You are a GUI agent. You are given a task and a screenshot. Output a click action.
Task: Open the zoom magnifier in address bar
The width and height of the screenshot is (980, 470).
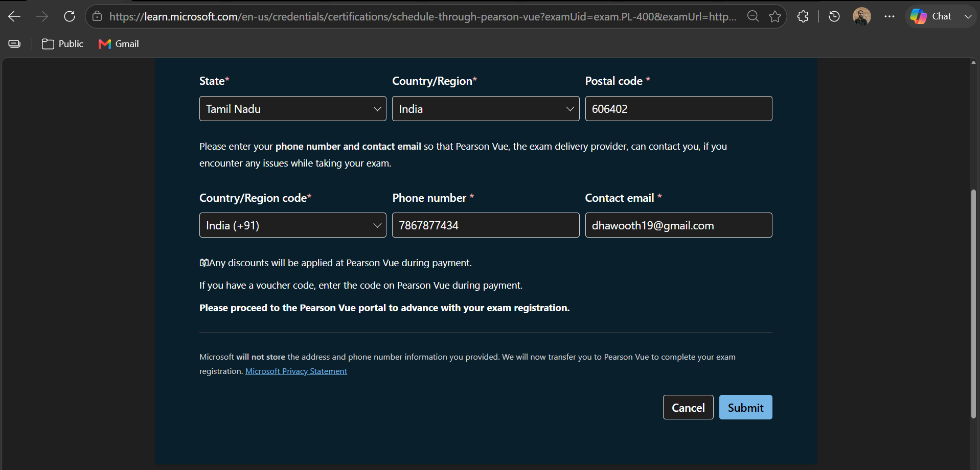753,16
